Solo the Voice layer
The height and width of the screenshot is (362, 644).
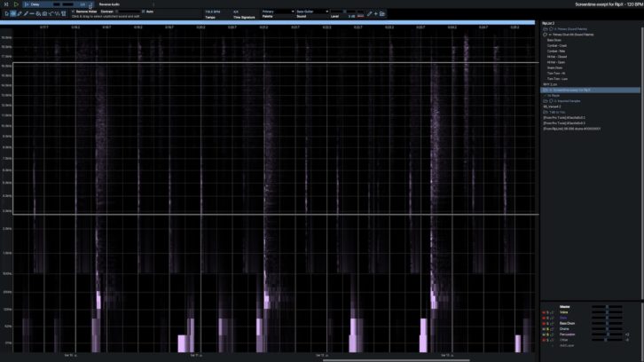pos(547,312)
